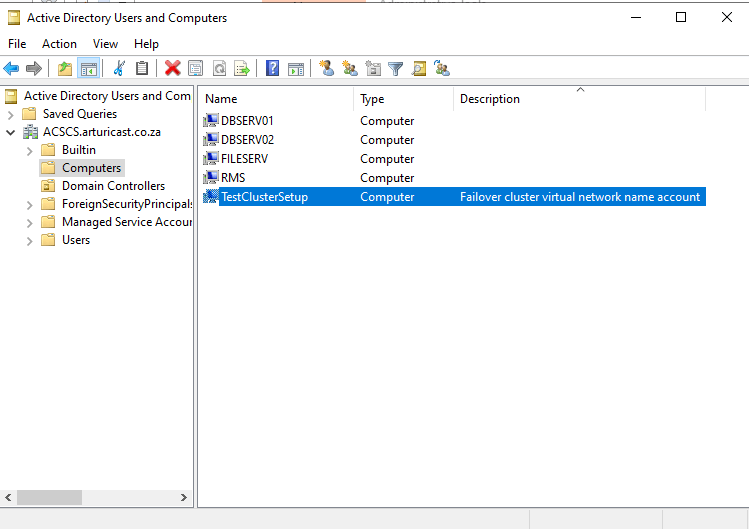
Task: Expand the ForeignSecurityPrincipals container
Action: (x=30, y=205)
